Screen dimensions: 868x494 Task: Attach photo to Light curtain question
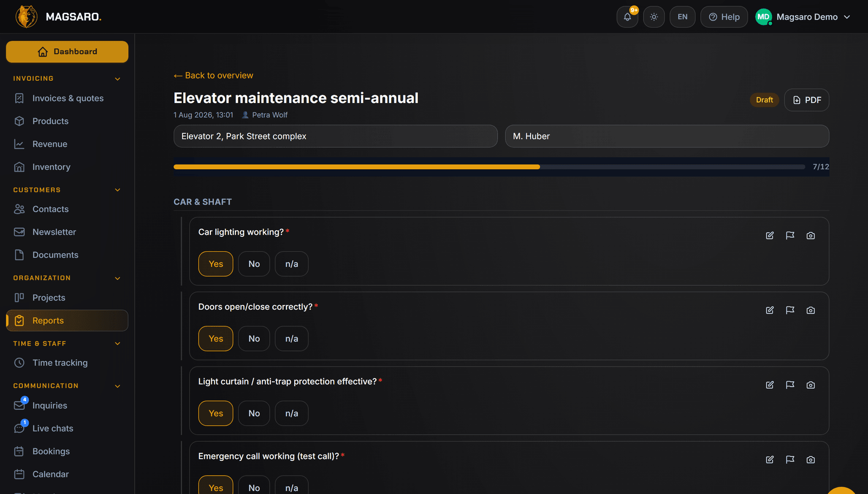pyautogui.click(x=810, y=385)
